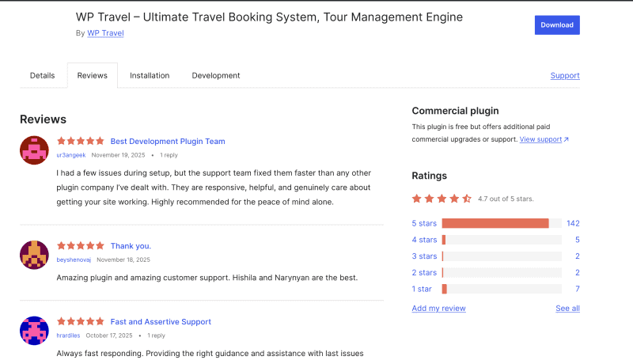Click the ur3angeek reviewer avatar

(34, 150)
